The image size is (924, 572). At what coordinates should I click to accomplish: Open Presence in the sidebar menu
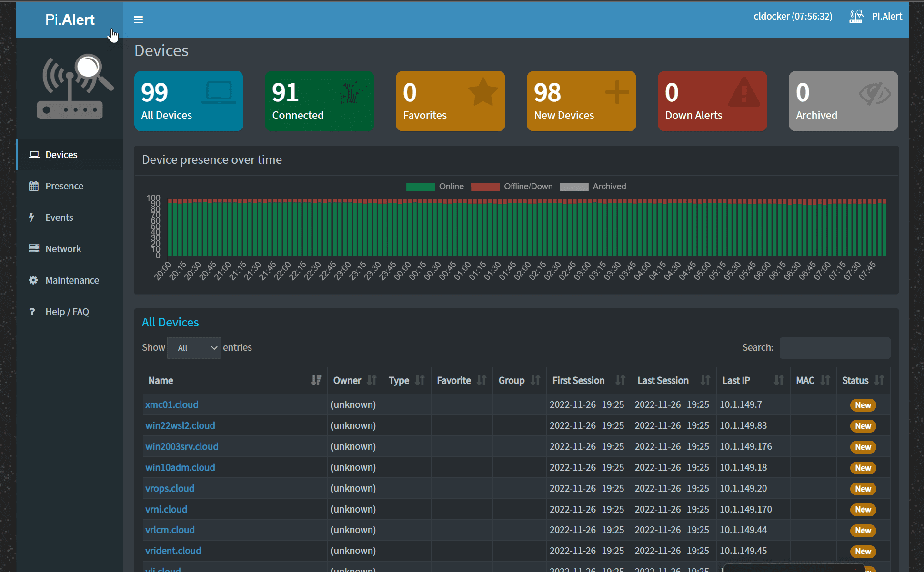tap(64, 186)
